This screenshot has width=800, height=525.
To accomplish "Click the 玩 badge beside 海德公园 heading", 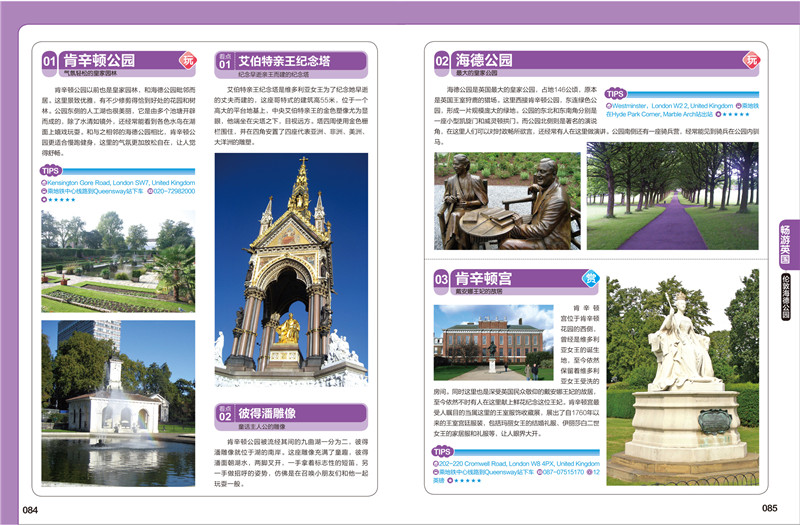I will pos(752,60).
